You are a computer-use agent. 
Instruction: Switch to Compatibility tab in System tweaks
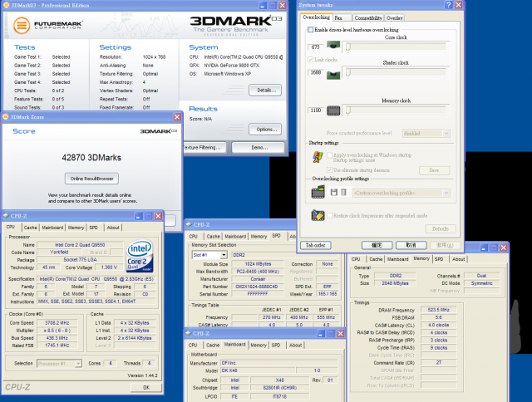pos(368,18)
